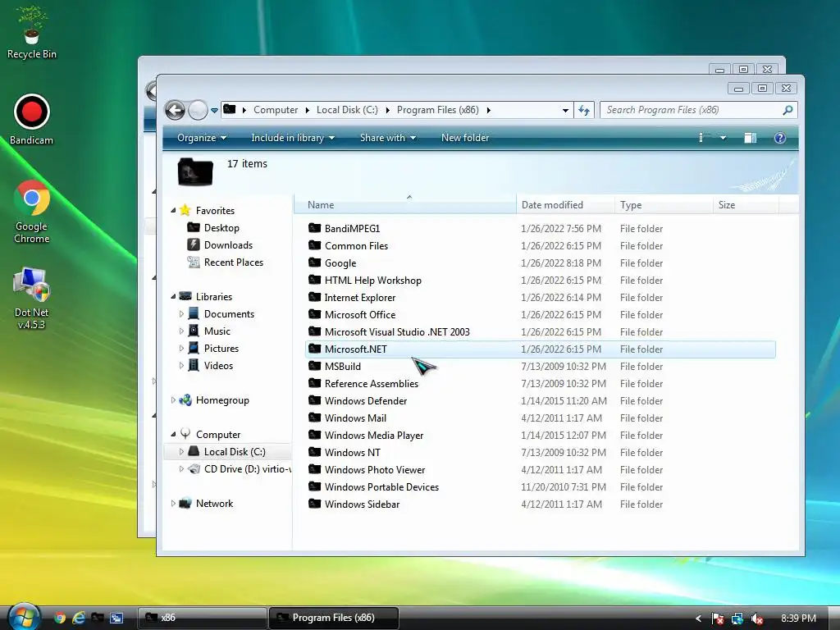
Task: Switch to Program Files (x86) taskbar button
Action: tap(333, 618)
